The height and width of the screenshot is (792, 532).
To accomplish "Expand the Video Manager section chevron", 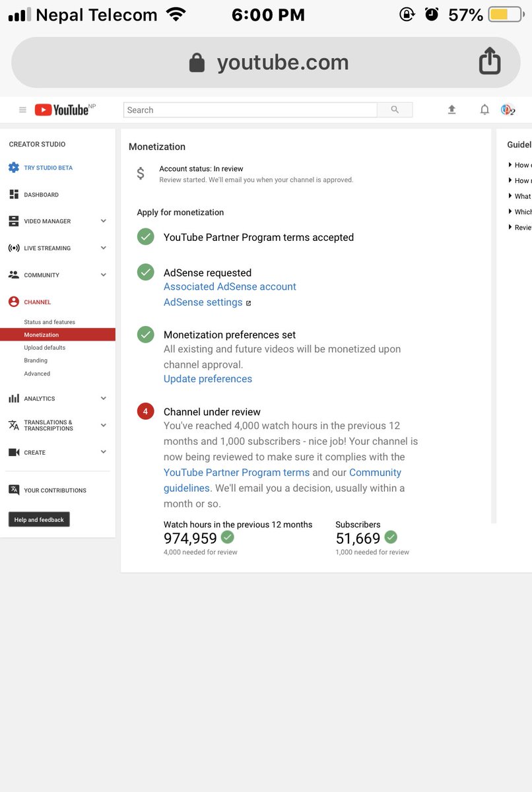I will click(x=104, y=221).
